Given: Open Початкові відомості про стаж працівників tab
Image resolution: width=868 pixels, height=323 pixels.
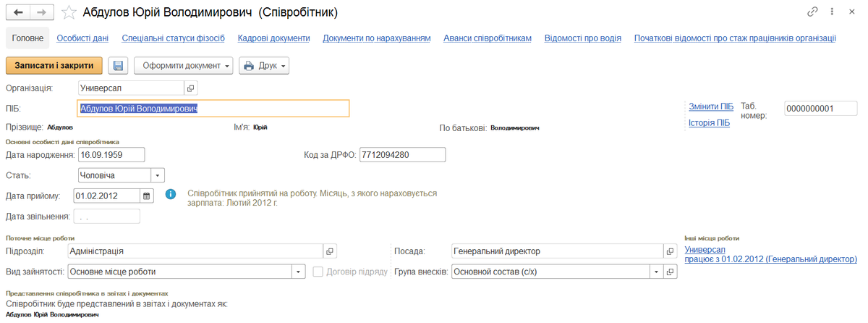Looking at the screenshot, I should click(x=735, y=38).
